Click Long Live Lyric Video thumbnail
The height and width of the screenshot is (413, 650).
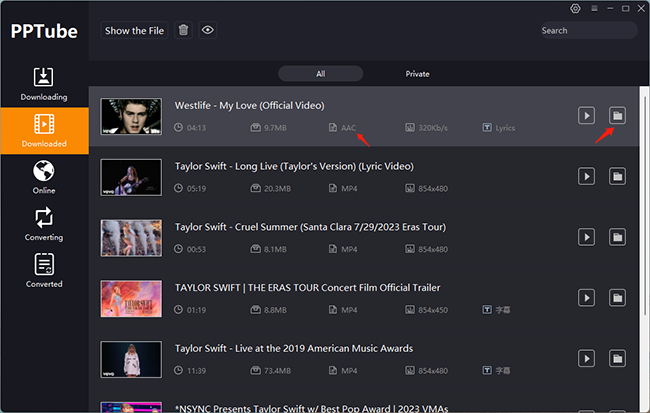coord(131,177)
